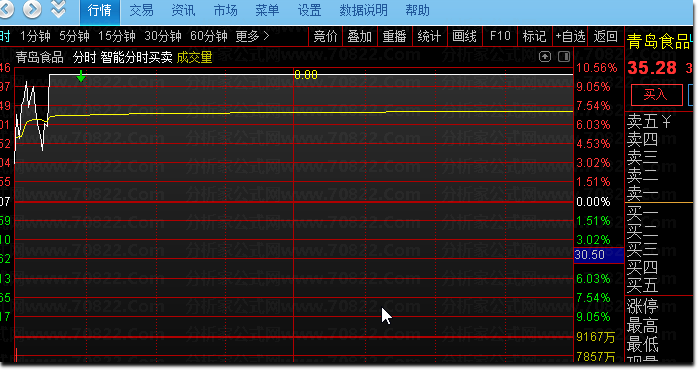Viewport: 699px width, 370px height.
Task: Click 重播 replay button
Action: (x=395, y=36)
